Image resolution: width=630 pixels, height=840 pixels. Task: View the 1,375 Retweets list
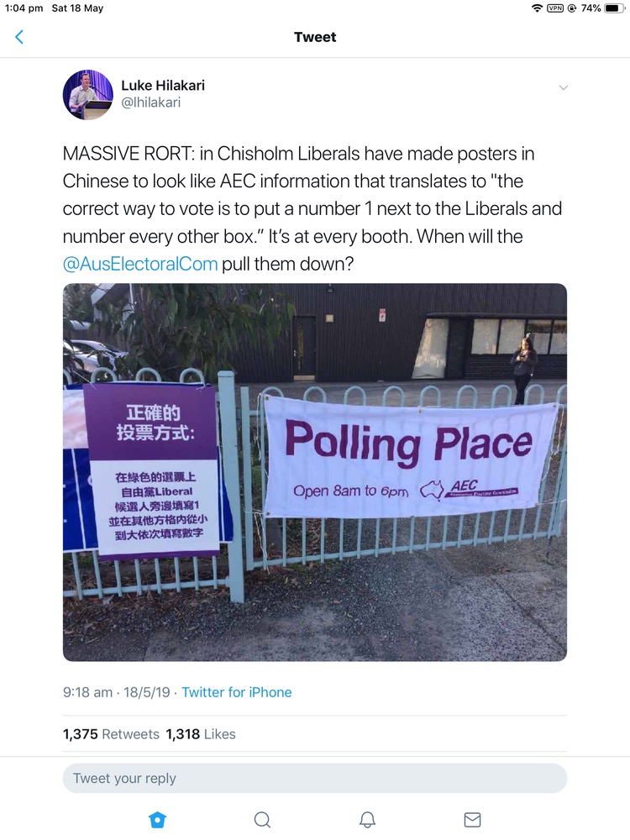[x=111, y=734]
